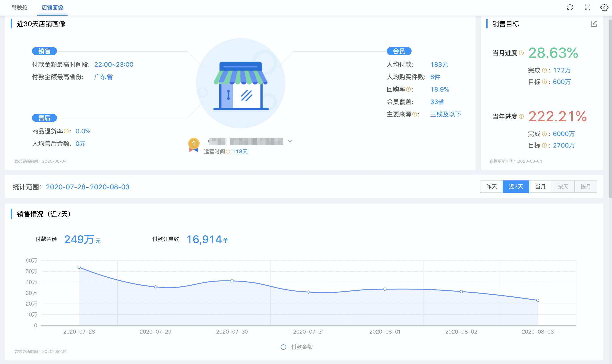Switch to the 驾驶舱 tab
612x364 pixels.
(20, 7)
